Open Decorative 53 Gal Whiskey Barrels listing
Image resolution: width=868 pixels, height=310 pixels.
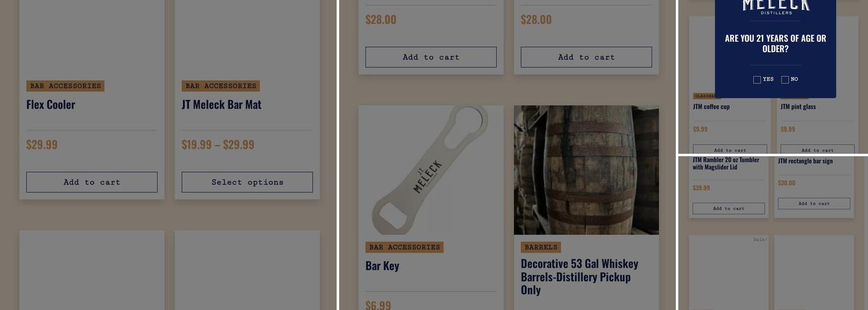(580, 277)
